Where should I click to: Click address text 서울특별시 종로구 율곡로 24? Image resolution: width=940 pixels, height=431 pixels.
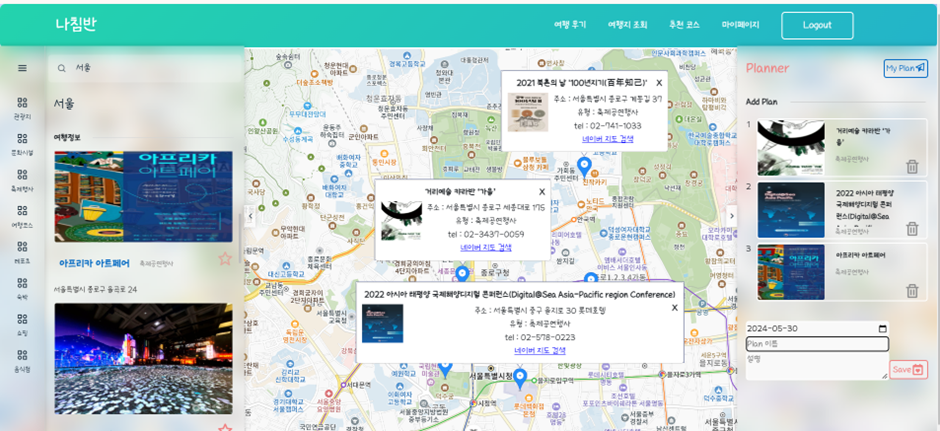[x=95, y=290]
